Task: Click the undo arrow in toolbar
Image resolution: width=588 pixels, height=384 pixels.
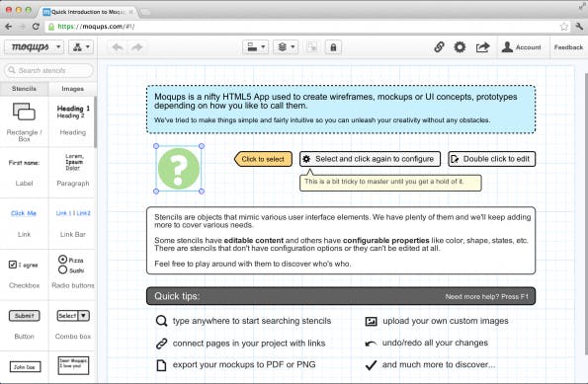Action: coord(118,47)
